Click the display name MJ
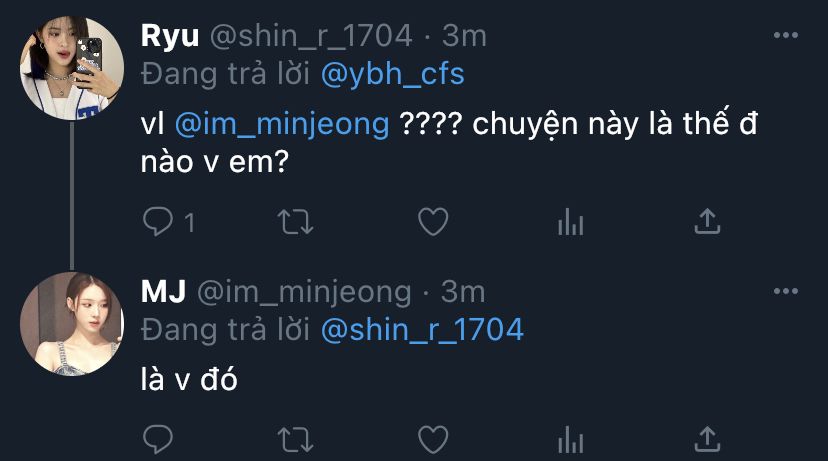The height and width of the screenshot is (461, 828). [164, 291]
